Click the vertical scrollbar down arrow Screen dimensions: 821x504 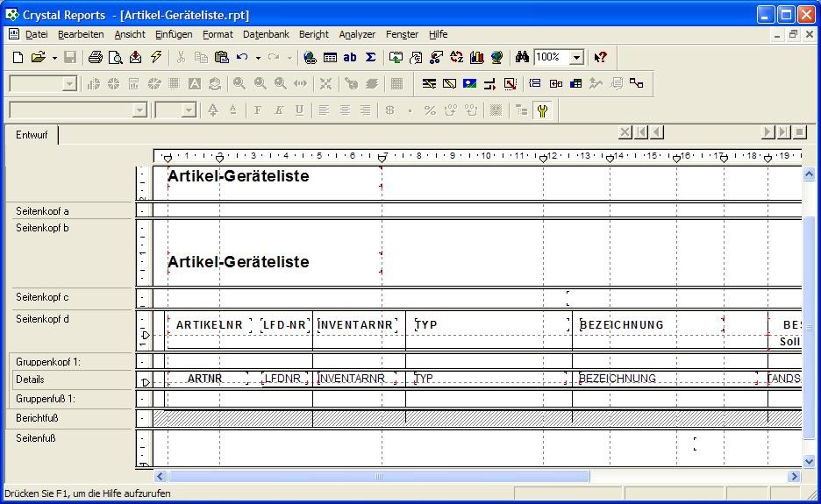tap(809, 462)
